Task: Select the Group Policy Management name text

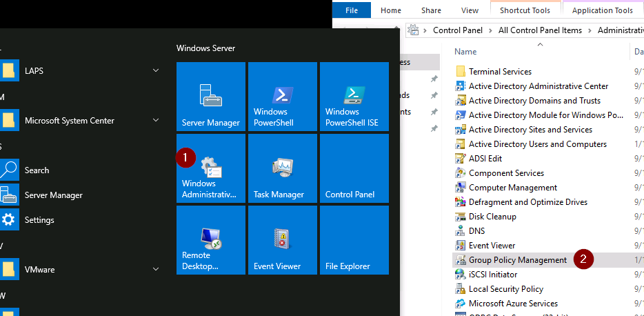Action: coord(518,260)
